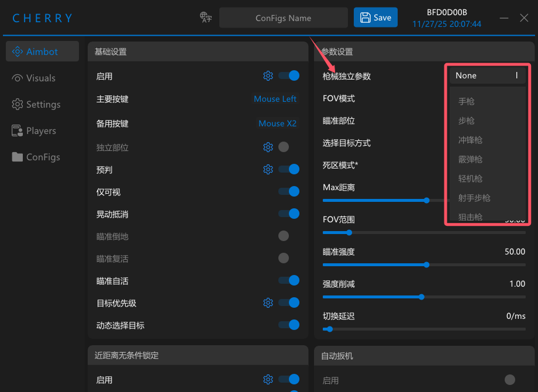538x392 pixels.
Task: Collapse the None weapon dropdown
Action: (487, 75)
